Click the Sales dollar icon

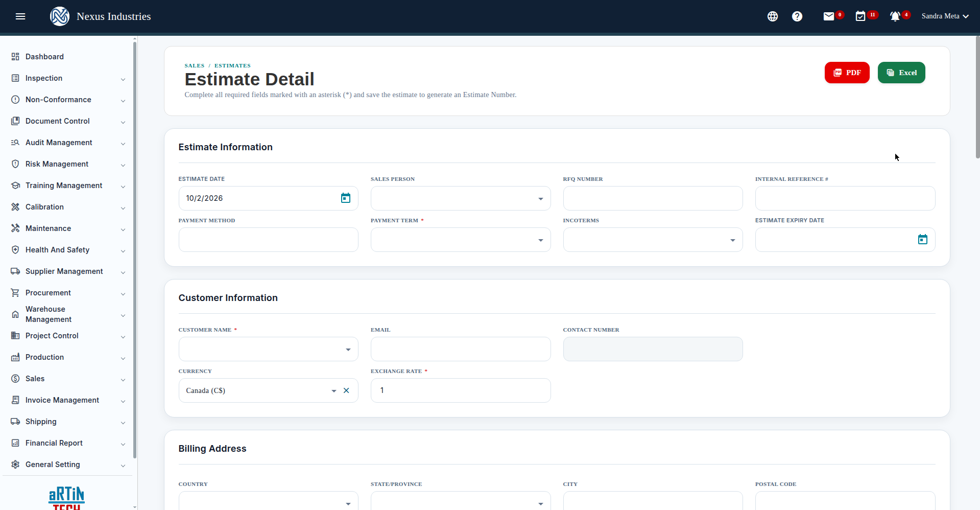tap(15, 379)
